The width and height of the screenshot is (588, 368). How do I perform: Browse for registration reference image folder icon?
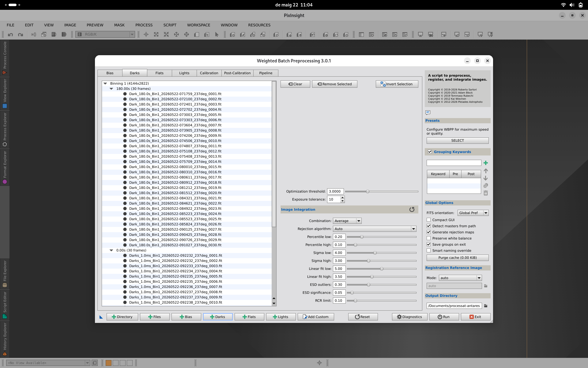coord(486,286)
